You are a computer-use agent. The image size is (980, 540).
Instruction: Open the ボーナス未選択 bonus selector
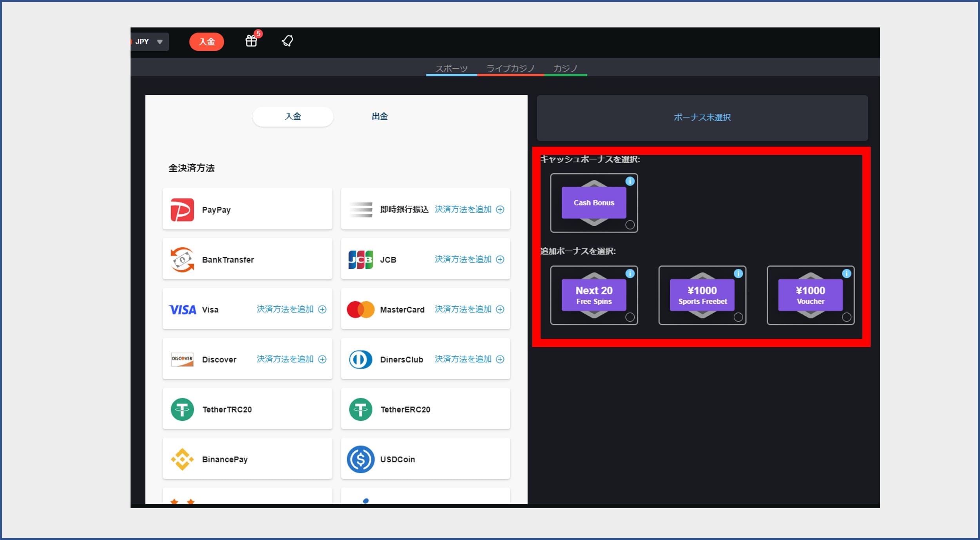702,118
